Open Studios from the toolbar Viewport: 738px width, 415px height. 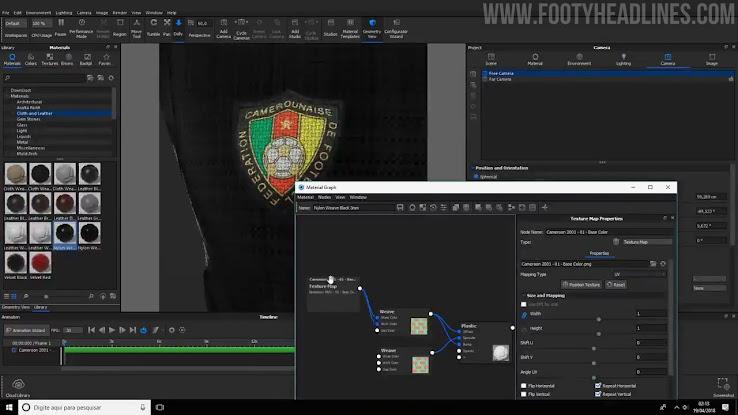330,28
